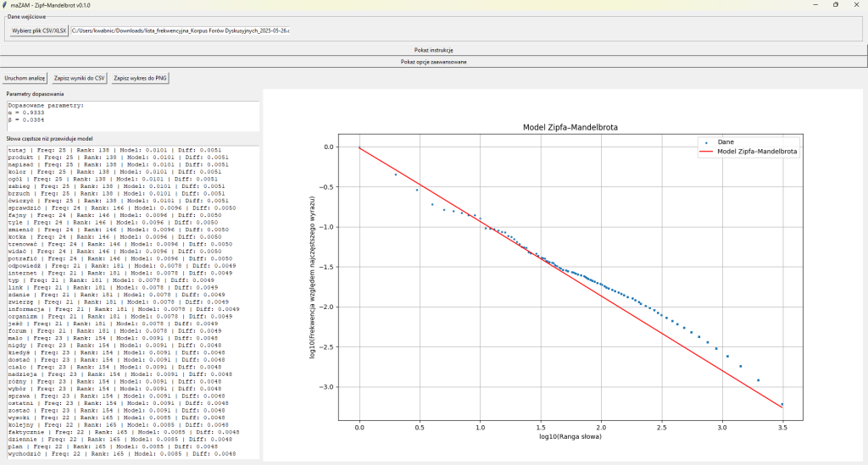Select the 'odpowiedź' row
The image size is (868, 465).
coord(122,265)
